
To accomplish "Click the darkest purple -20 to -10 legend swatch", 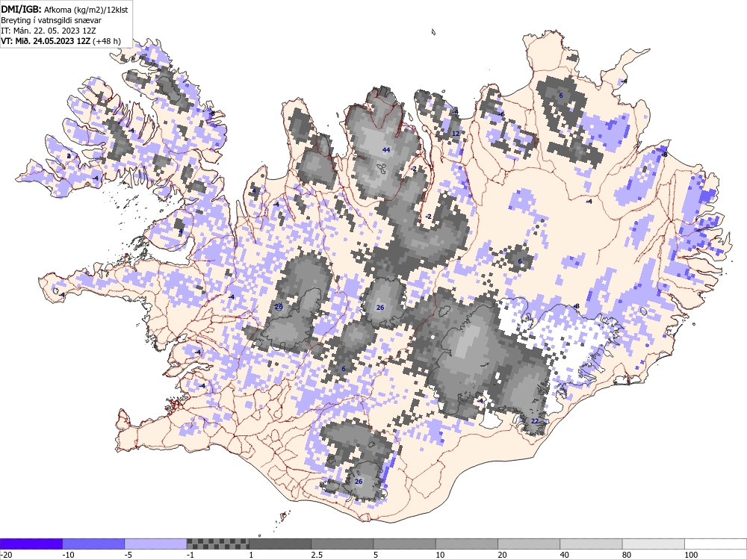I will (x=31, y=544).
